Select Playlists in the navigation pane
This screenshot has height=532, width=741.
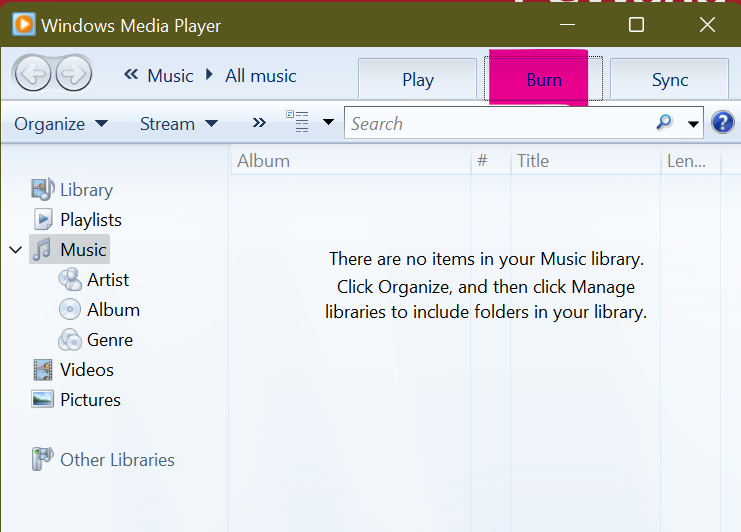point(91,220)
